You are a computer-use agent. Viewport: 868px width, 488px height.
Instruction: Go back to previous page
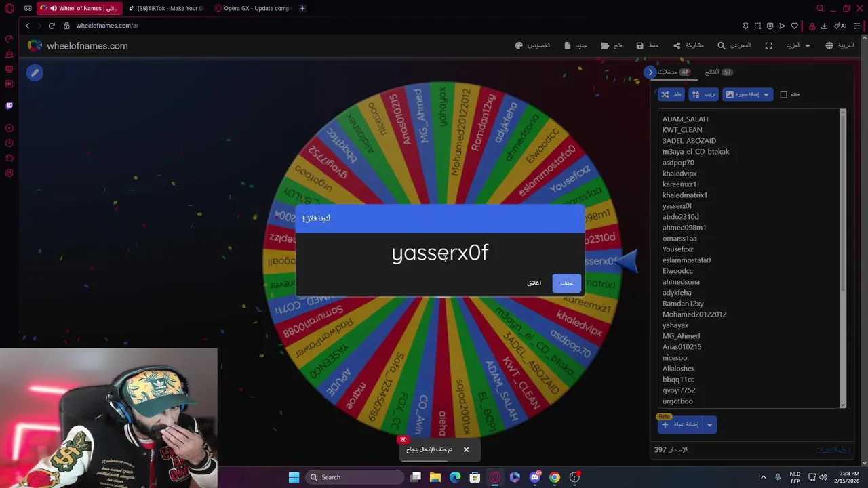pyautogui.click(x=27, y=26)
